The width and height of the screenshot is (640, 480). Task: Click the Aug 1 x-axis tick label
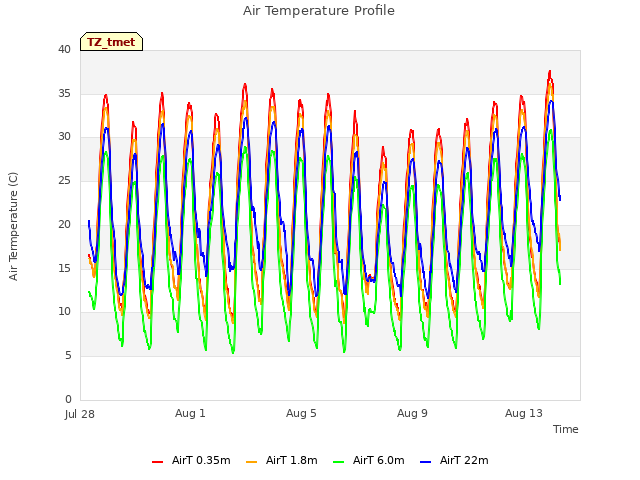(x=190, y=413)
